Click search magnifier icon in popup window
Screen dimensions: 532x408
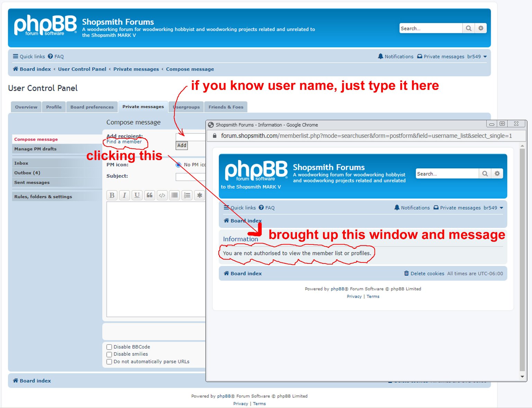[x=485, y=174]
